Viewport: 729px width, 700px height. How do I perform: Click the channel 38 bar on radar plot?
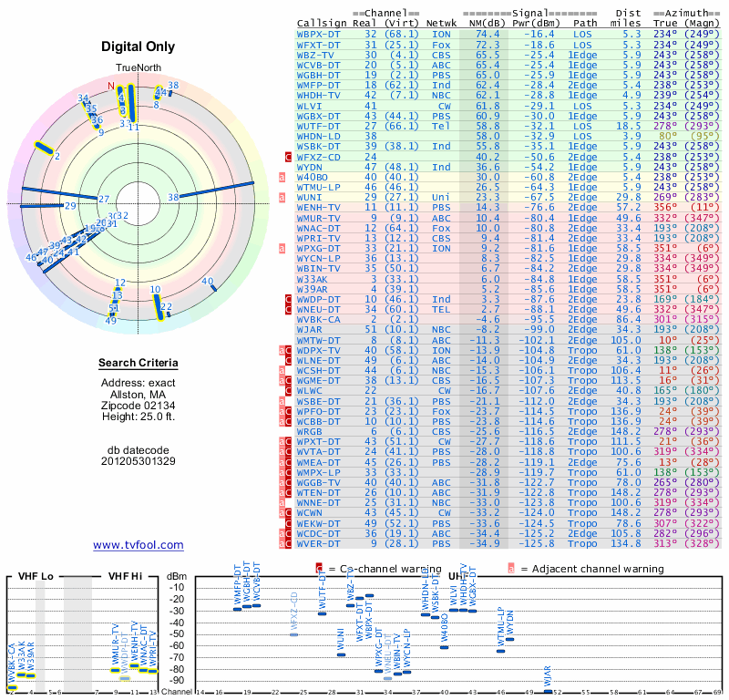click(x=217, y=190)
